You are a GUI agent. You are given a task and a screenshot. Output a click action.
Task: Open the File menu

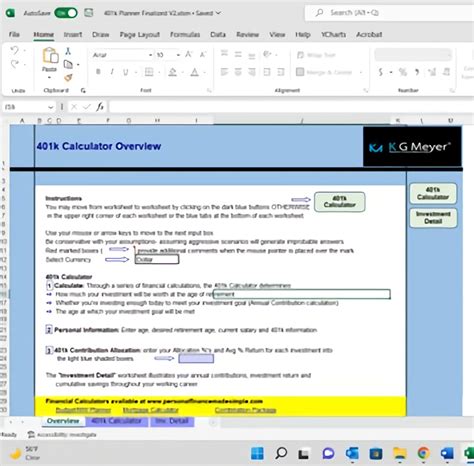pyautogui.click(x=14, y=34)
